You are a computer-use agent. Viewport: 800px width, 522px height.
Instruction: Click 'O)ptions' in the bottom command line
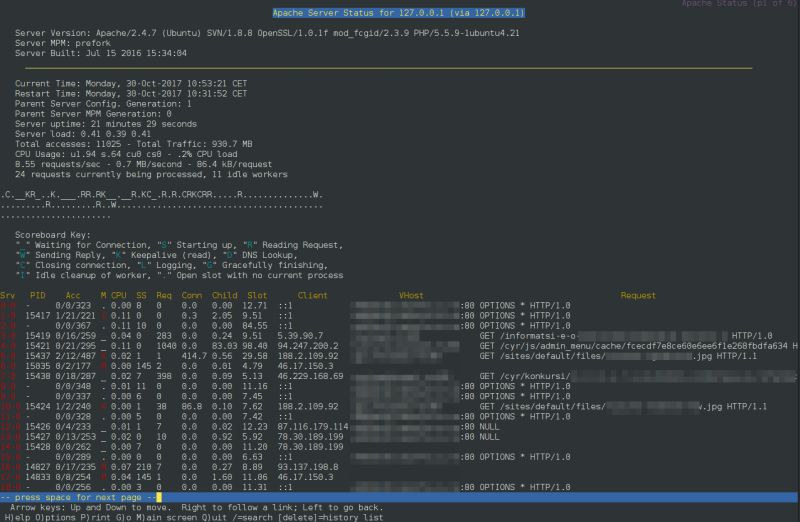coord(55,517)
